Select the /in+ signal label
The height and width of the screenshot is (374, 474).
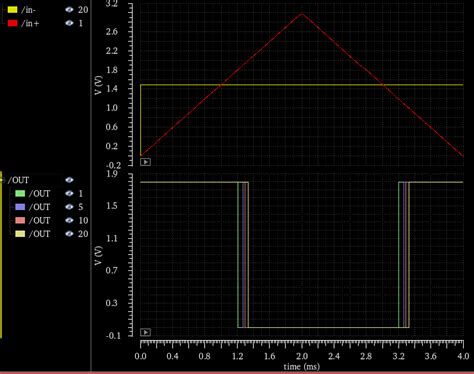(x=30, y=23)
